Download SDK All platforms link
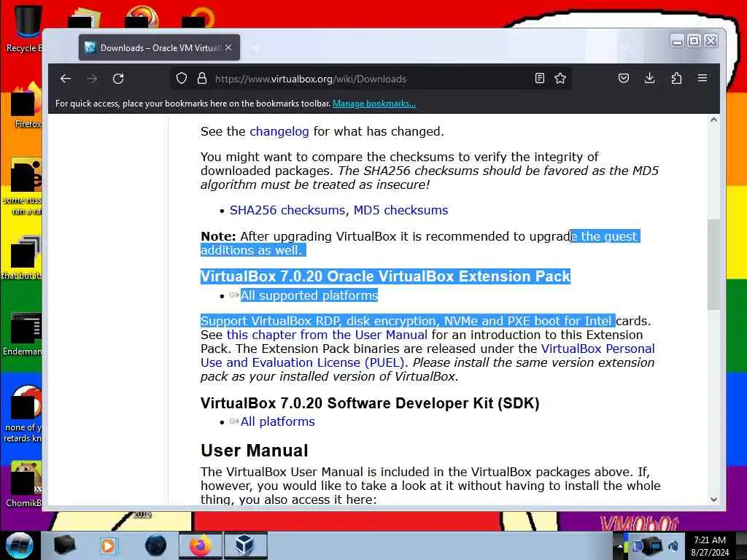The width and height of the screenshot is (747, 560). click(277, 421)
